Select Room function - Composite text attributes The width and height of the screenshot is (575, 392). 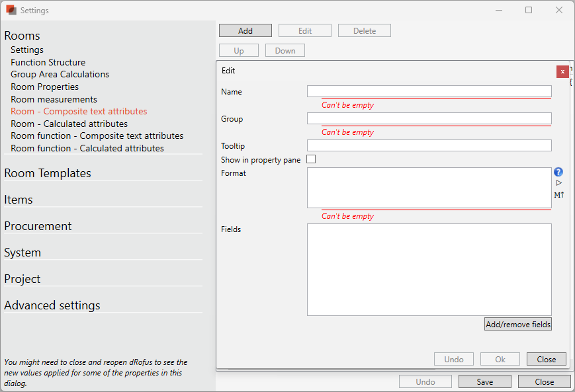pos(97,136)
